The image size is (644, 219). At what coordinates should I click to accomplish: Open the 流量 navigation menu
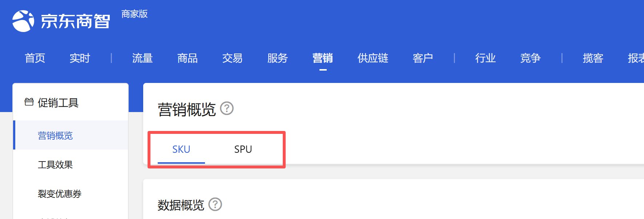142,58
